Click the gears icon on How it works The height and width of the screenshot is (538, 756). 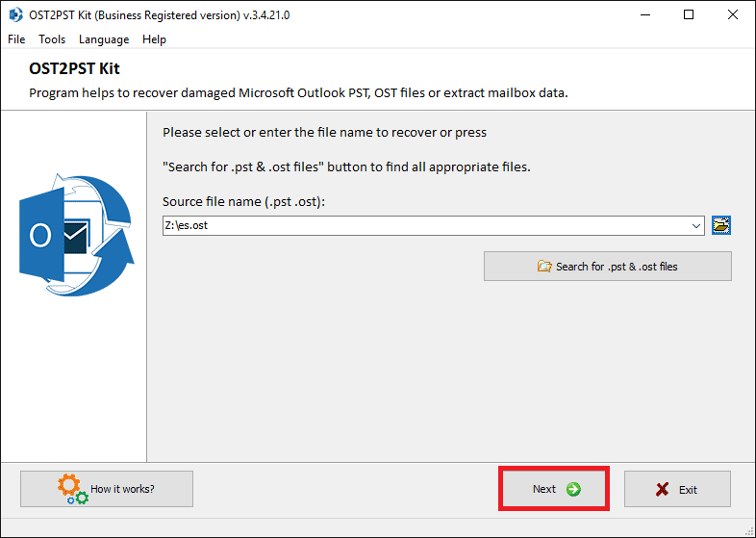73,489
